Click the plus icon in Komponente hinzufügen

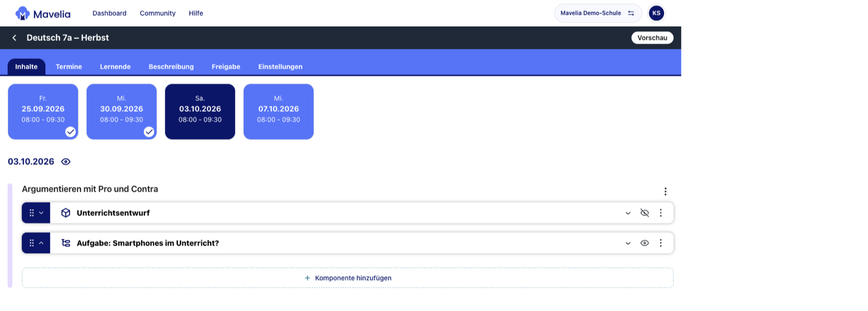(x=308, y=278)
